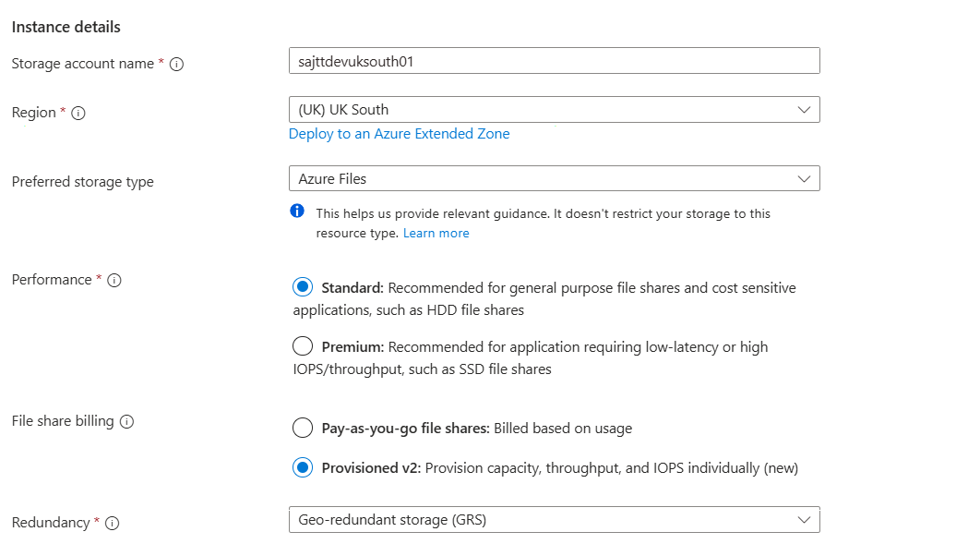The image size is (980, 556).
Task: Click the Performance info icon
Action: pos(114,281)
